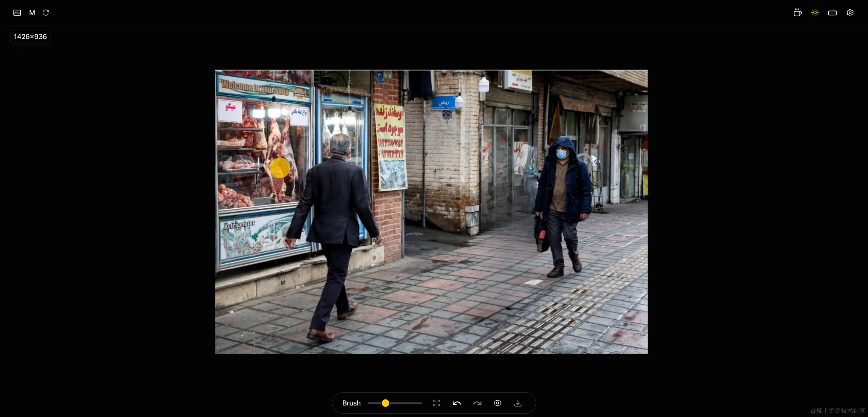This screenshot has width=868, height=417.
Task: Show the keyboard shortcuts panel
Action: [832, 13]
